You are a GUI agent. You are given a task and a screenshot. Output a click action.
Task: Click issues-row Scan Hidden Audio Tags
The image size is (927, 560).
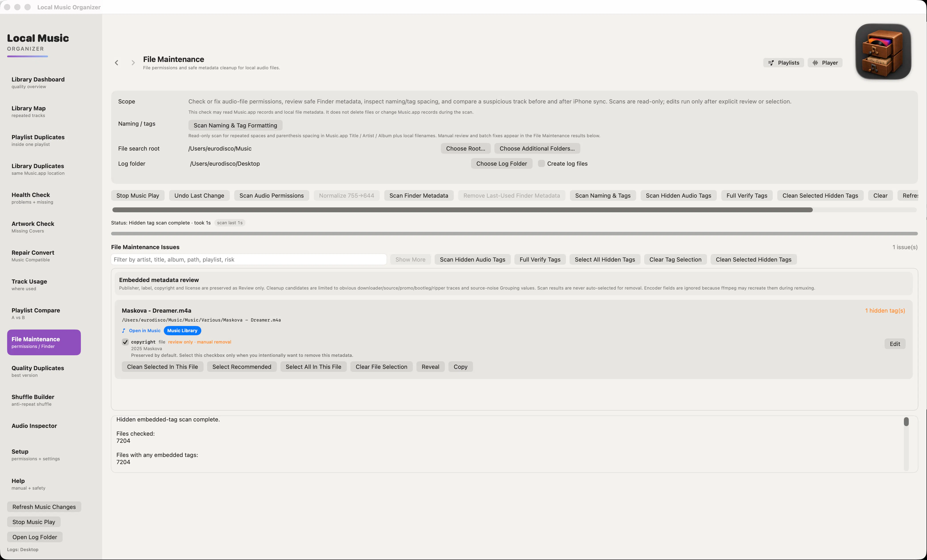coord(473,259)
